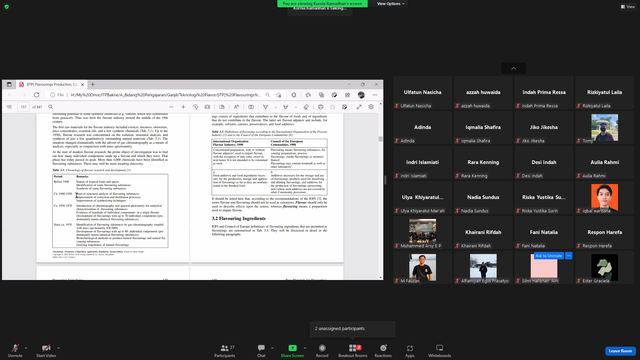Click the PDF Read aloud icon

click(x=236, y=107)
